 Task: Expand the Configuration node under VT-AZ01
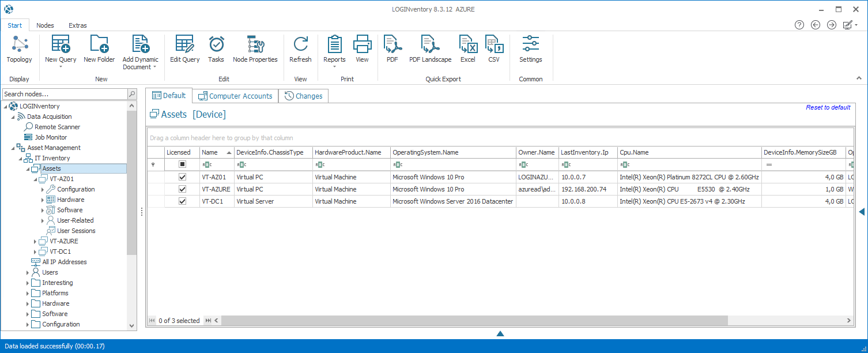coord(43,189)
